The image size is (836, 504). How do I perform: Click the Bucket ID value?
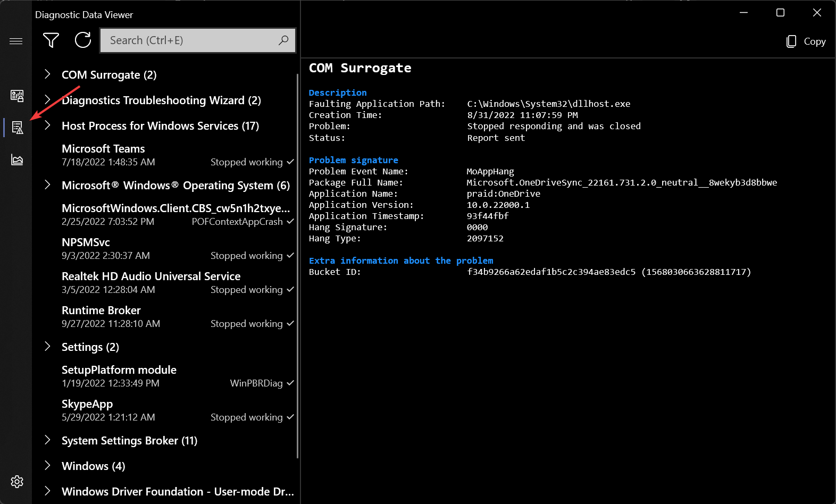point(609,272)
